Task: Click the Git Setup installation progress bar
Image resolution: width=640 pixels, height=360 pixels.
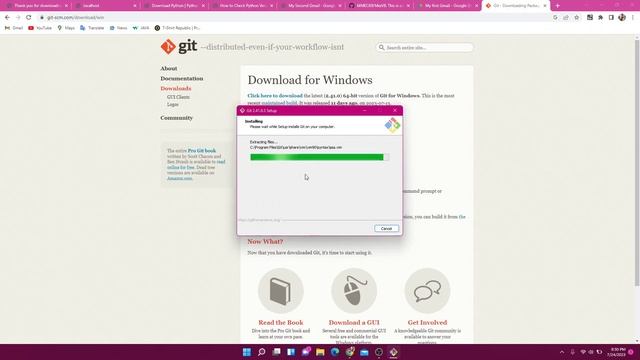Action: tap(320, 157)
